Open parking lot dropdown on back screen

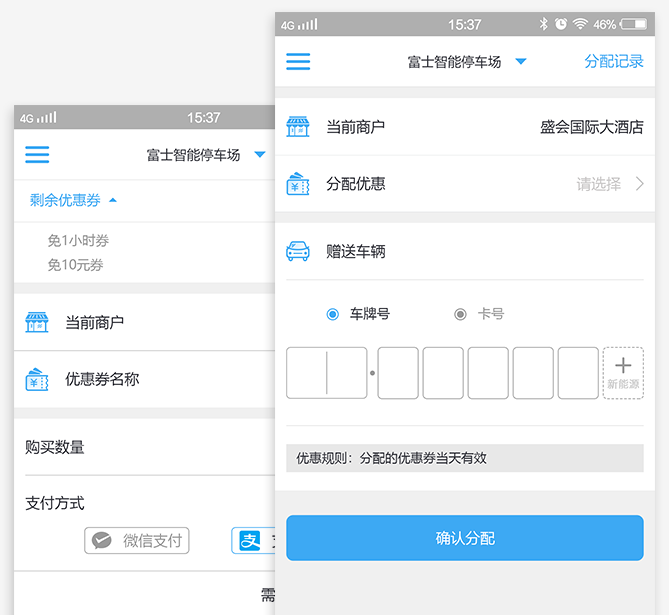pyautogui.click(x=260, y=155)
